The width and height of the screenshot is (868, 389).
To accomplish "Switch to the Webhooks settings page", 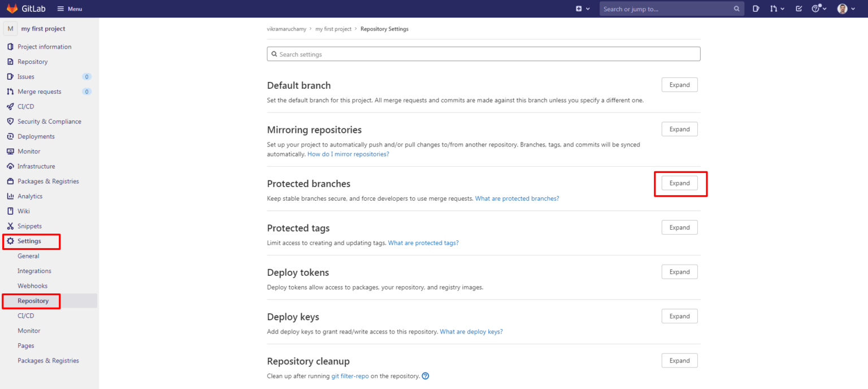I will pyautogui.click(x=32, y=286).
